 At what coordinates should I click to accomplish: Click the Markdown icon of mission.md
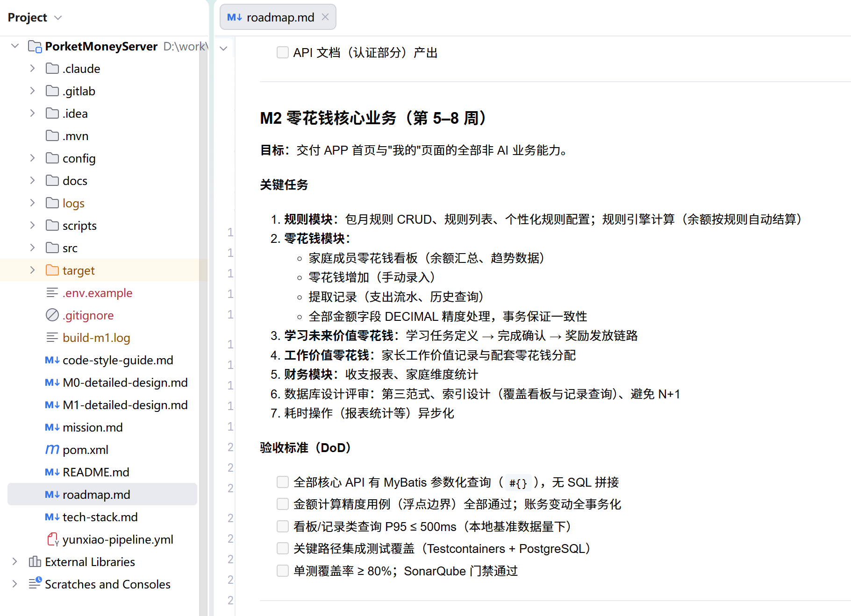pos(52,427)
